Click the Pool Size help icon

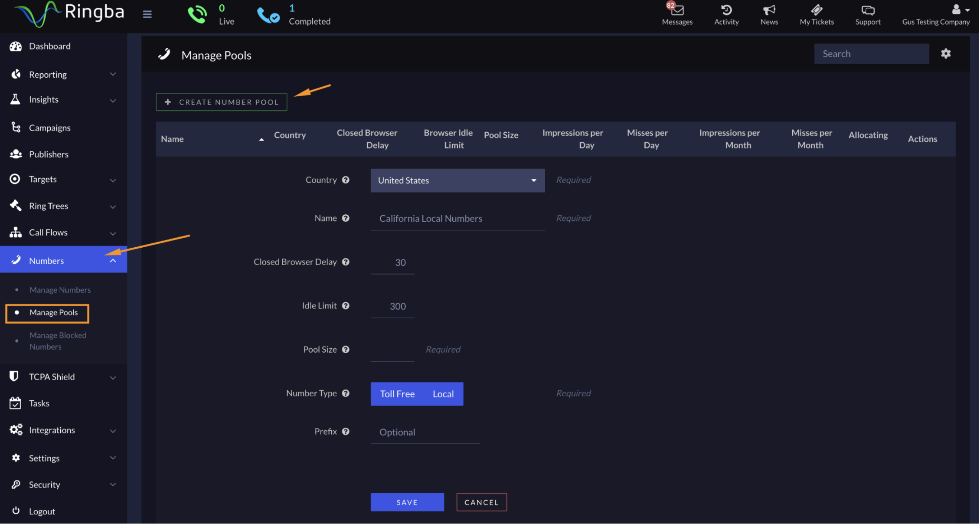pyautogui.click(x=346, y=350)
